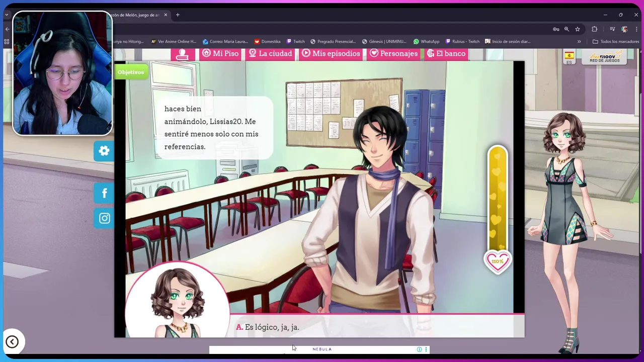Bookmark this page with star icon
The width and height of the screenshot is (644, 362).
[578, 29]
